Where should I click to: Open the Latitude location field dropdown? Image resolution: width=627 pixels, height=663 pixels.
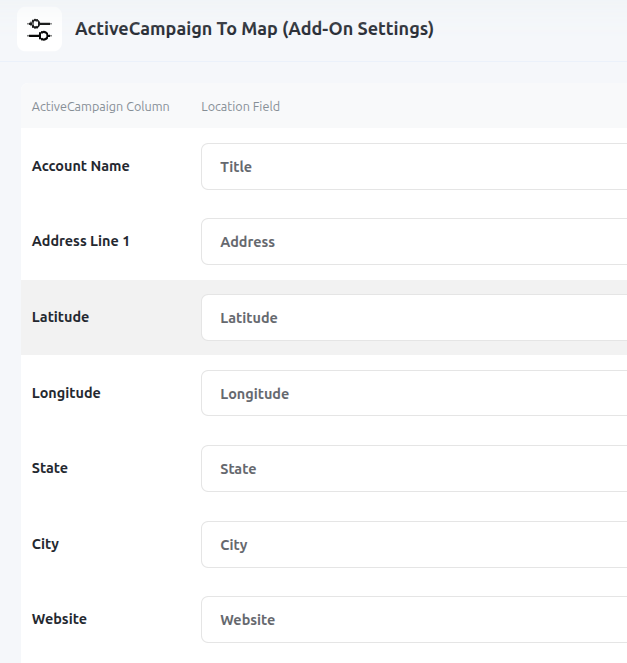pos(414,318)
